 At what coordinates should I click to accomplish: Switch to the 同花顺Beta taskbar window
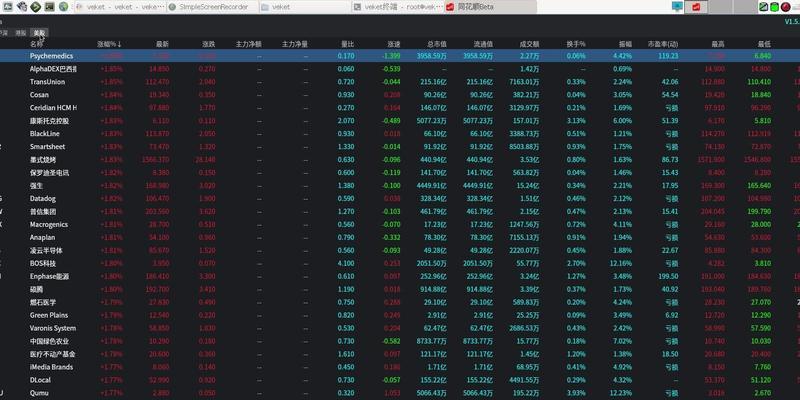[490, 7]
